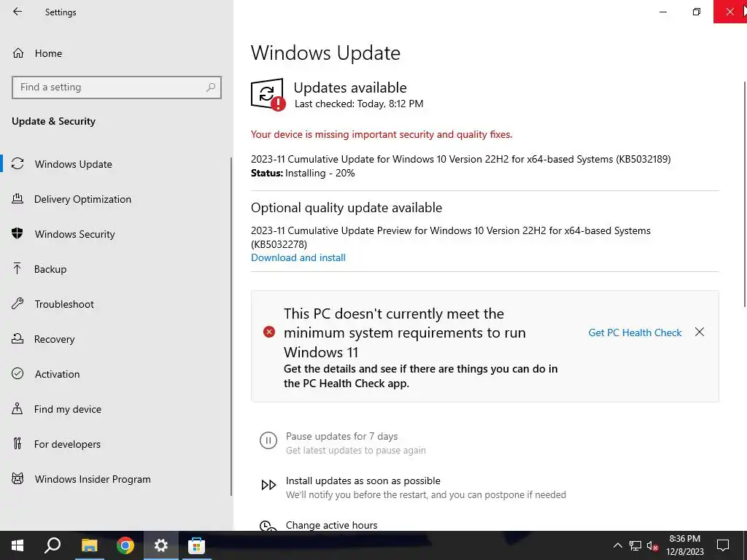Image resolution: width=747 pixels, height=560 pixels.
Task: Restore down the Settings window
Action: [x=697, y=12]
